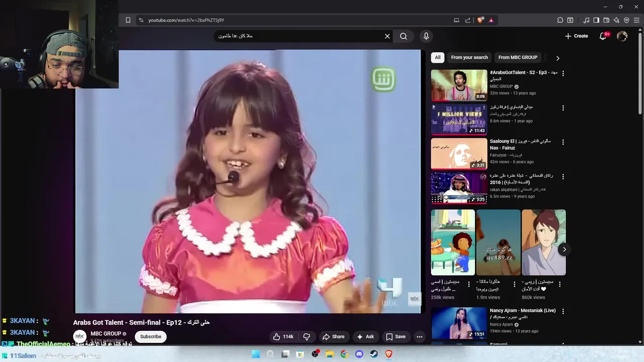Viewport: 644px width, 362px height.
Task: Click the video player to pause
Action: coord(248,181)
